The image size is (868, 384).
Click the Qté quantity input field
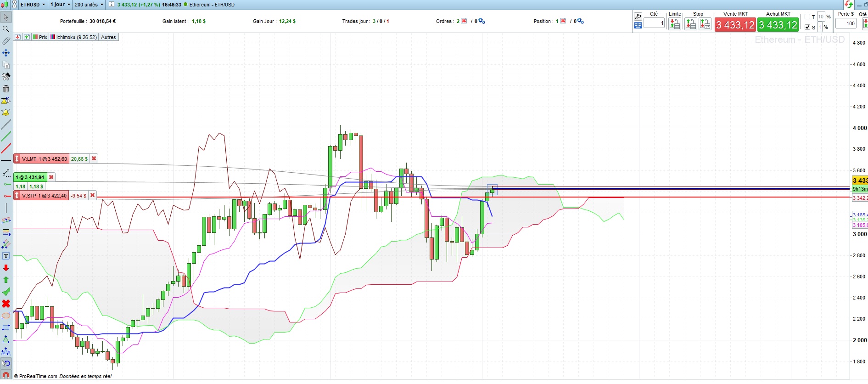(x=654, y=23)
